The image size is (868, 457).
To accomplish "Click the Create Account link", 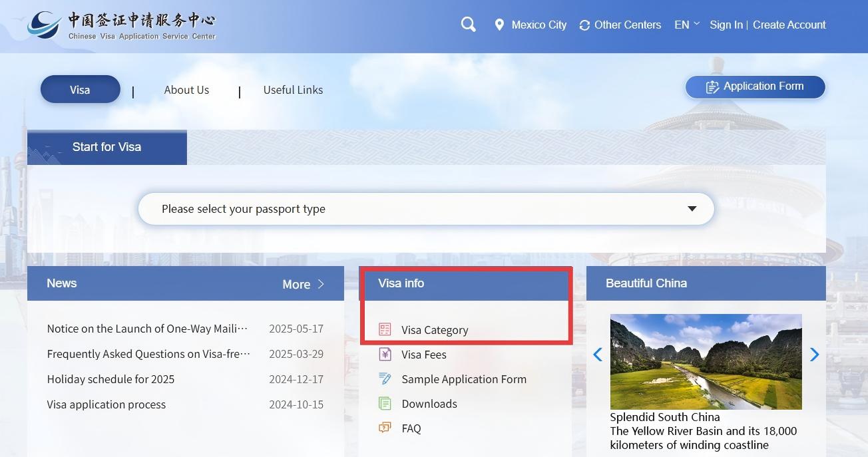I will (x=789, y=25).
